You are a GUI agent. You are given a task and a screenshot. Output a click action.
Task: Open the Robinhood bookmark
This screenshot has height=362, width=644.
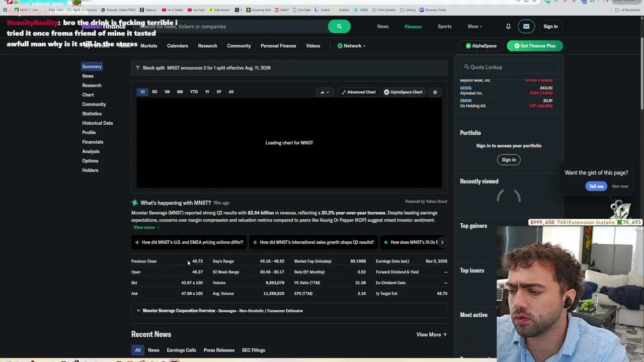[x=218, y=10]
